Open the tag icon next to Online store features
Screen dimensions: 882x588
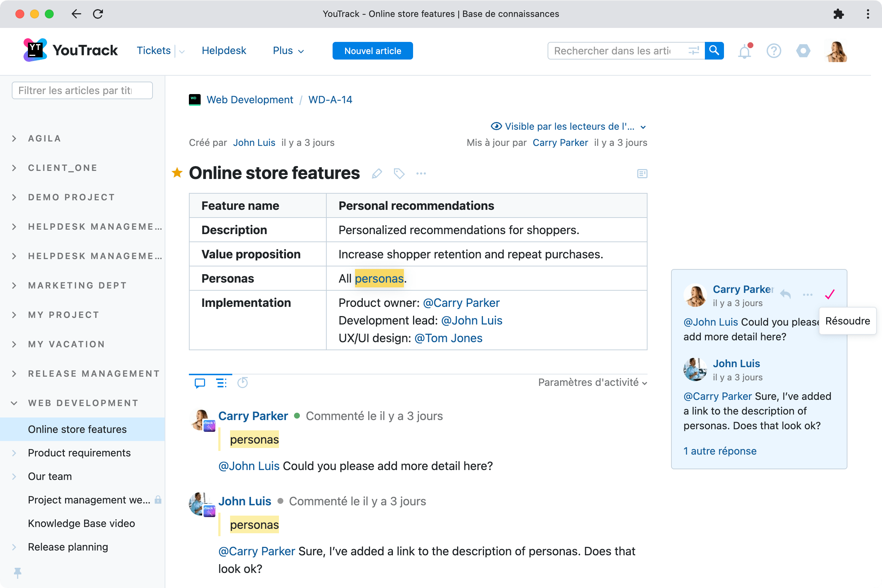point(399,173)
